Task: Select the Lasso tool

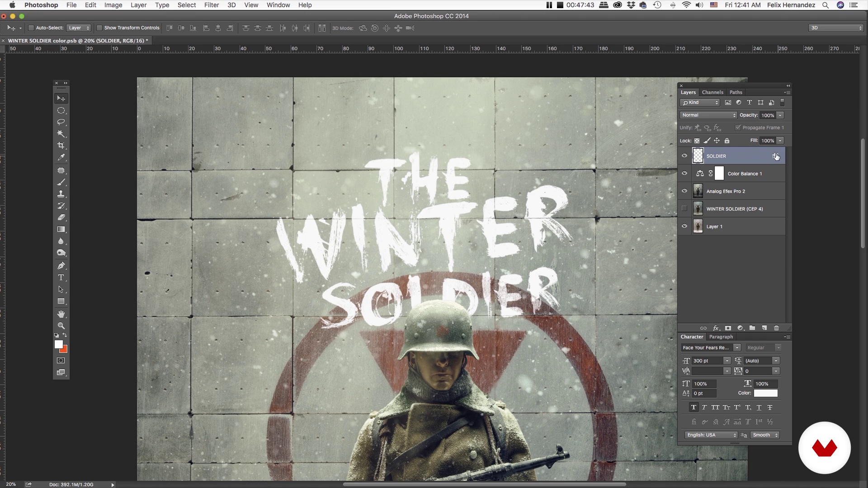Action: point(61,122)
